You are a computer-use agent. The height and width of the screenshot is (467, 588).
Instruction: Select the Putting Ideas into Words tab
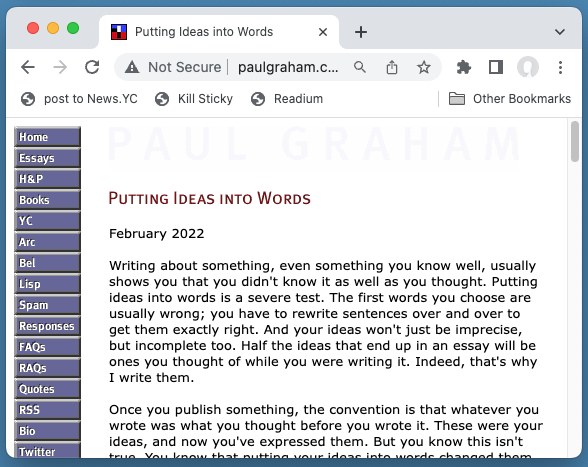point(219,32)
